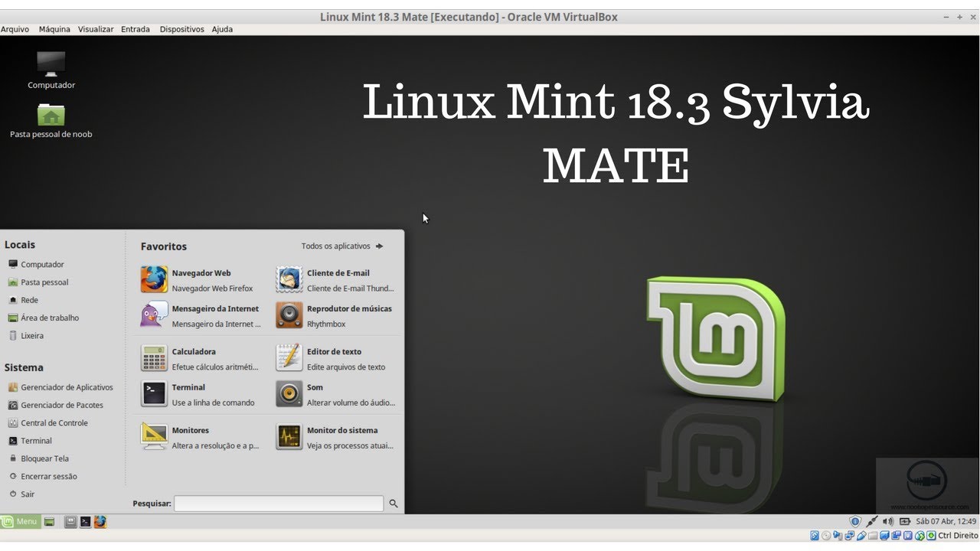Click VirtualBox USB devices status icon
The width and height of the screenshot is (980, 551).
pos(861,536)
